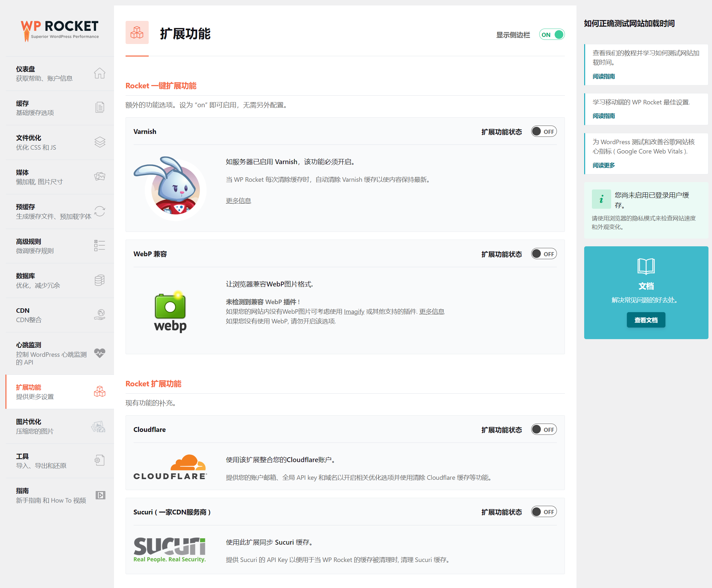Image resolution: width=712 pixels, height=588 pixels.
Task: Click 阅读指南 under load time tutorial
Action: click(x=603, y=76)
